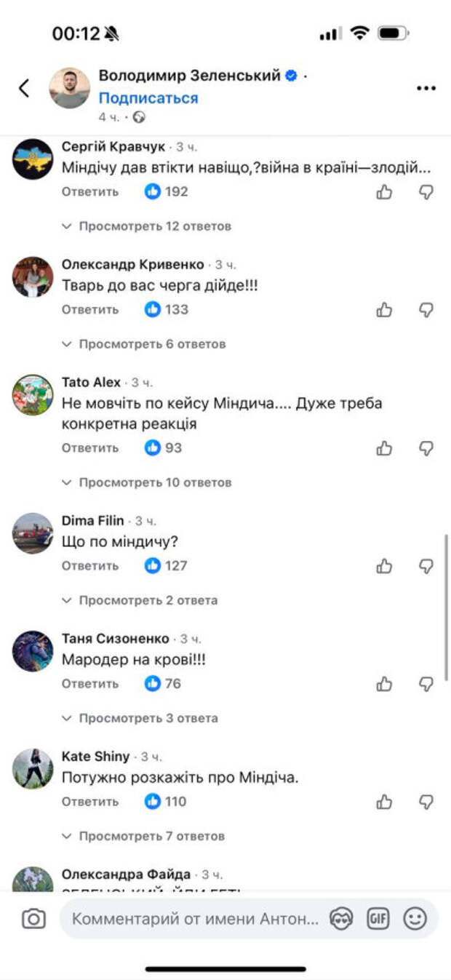
Task: Expand "Просмотреть 12 ответов" replies
Action: pyautogui.click(x=147, y=226)
